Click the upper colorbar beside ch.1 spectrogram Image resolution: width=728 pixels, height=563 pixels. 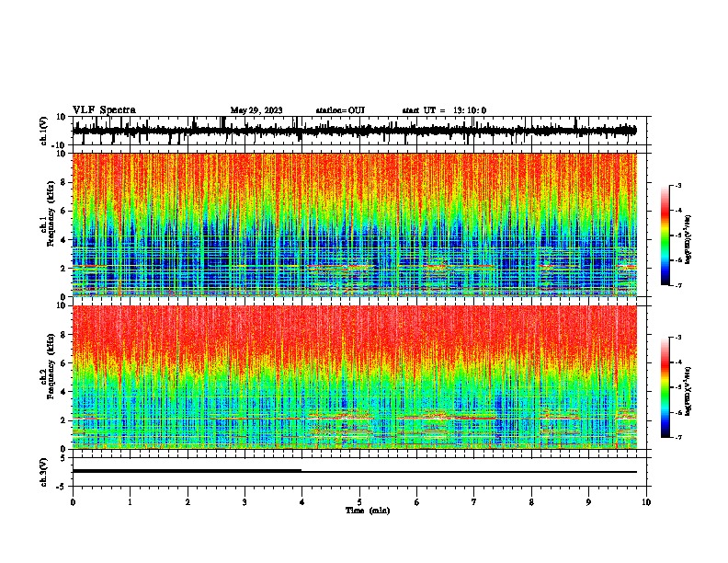665,236
